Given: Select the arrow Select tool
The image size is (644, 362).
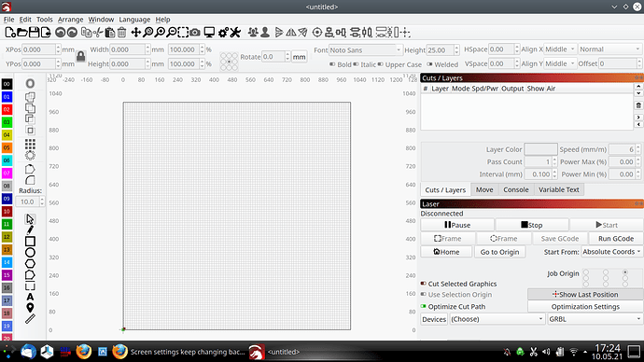Looking at the screenshot, I should tap(30, 218).
